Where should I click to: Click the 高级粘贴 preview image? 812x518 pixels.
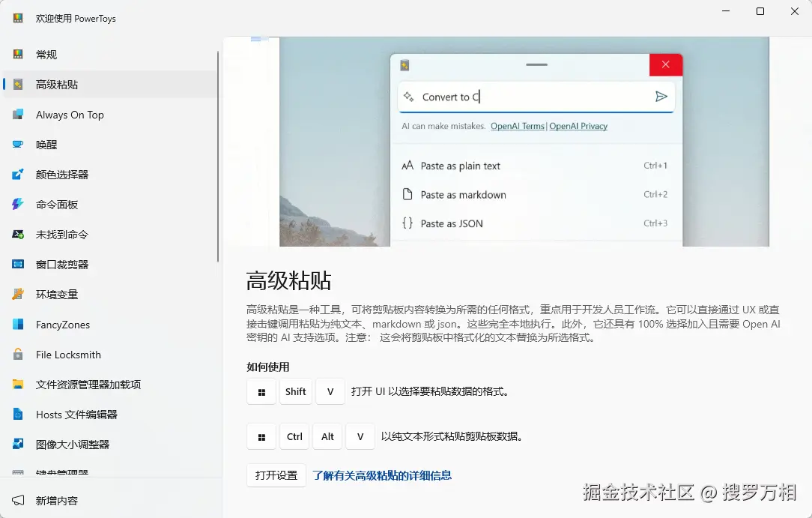coord(524,142)
